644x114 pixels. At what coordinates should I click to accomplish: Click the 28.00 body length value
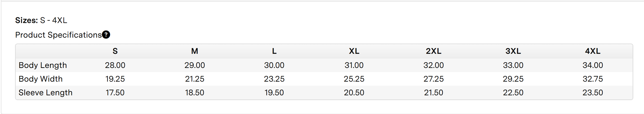(x=115, y=65)
